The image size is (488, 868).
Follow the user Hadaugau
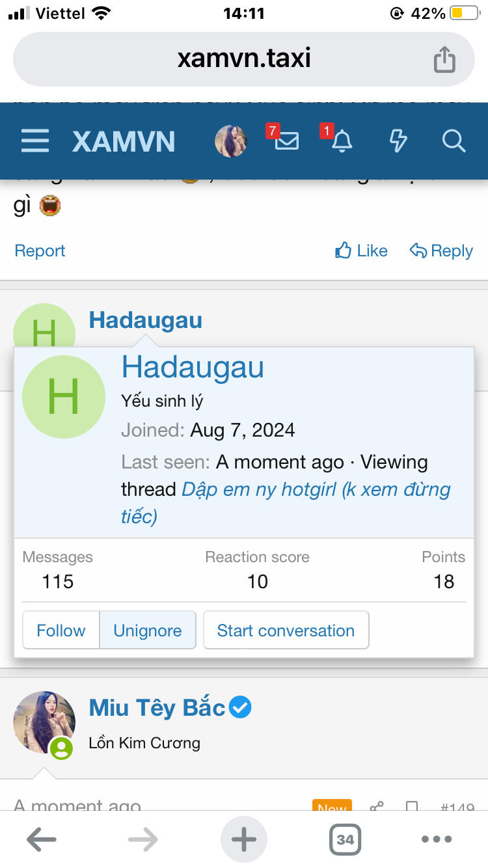tap(61, 631)
